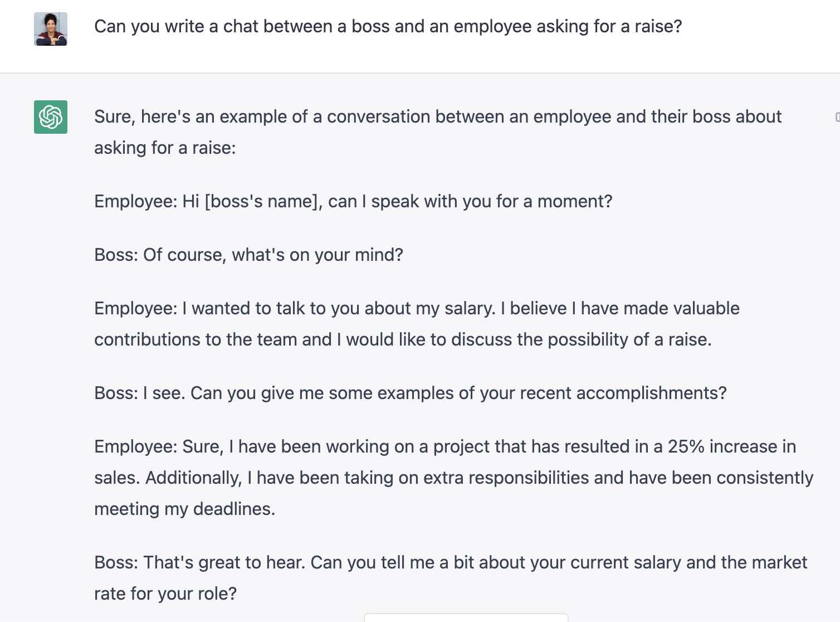Image resolution: width=840 pixels, height=622 pixels.
Task: Click the "[boss's name]" placeholder text
Action: point(263,202)
